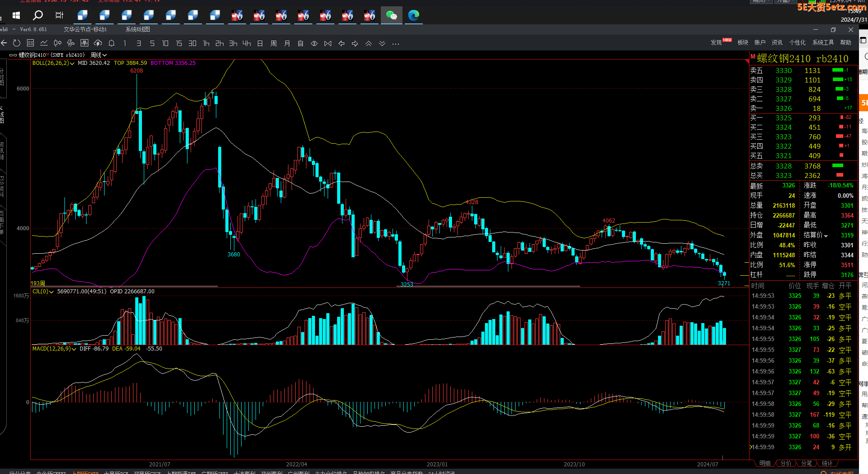Switch to the 月 monthly period
868x474 pixels.
click(x=287, y=43)
